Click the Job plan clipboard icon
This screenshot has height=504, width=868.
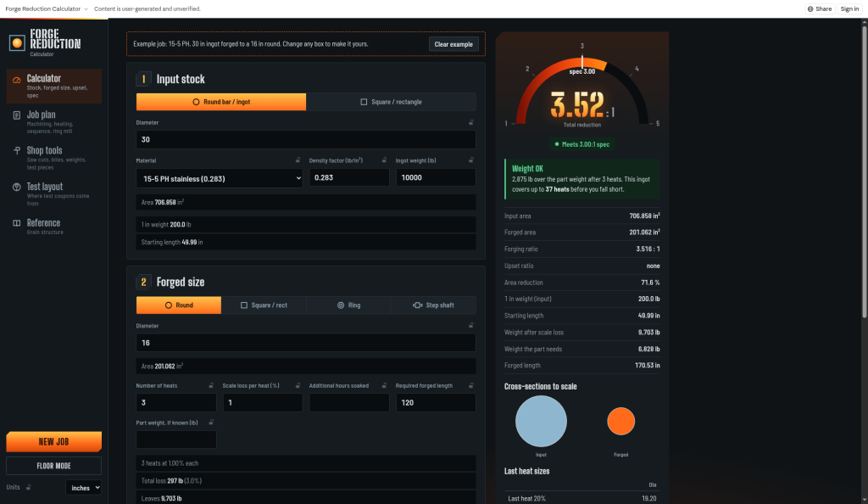(17, 115)
